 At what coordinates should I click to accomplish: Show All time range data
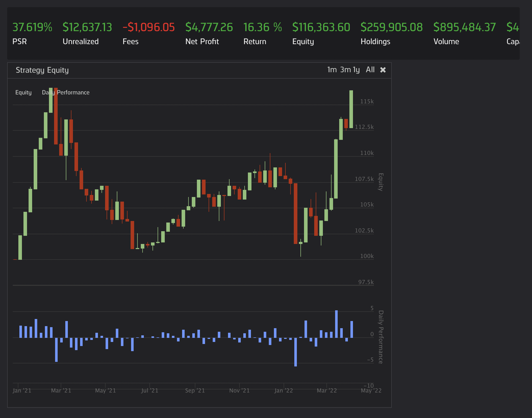tap(370, 70)
